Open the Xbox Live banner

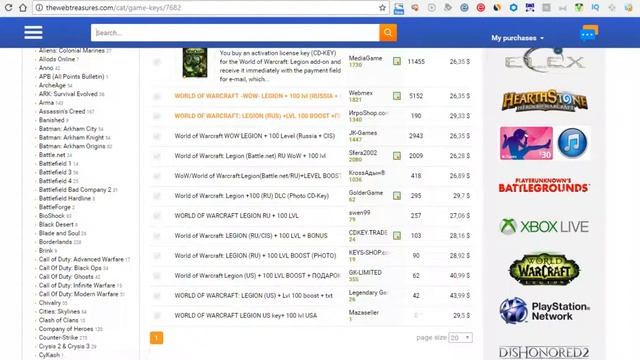(x=544, y=227)
